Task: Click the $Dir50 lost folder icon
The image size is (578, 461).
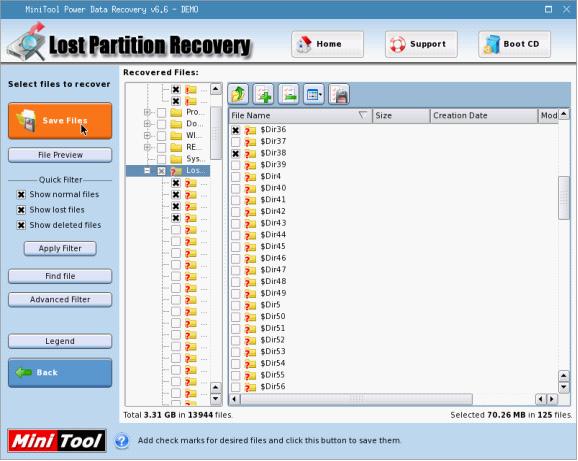Action: pyautogui.click(x=250, y=317)
